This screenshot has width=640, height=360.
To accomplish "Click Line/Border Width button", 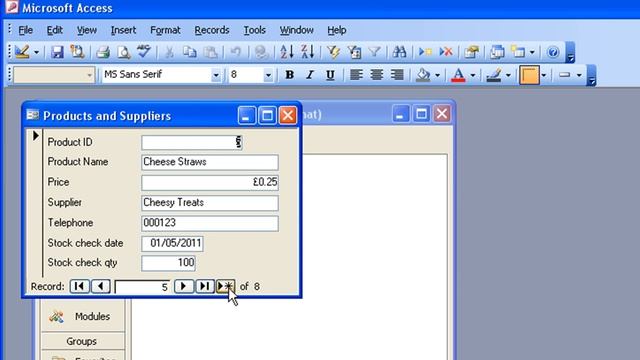I will pyautogui.click(x=529, y=75).
